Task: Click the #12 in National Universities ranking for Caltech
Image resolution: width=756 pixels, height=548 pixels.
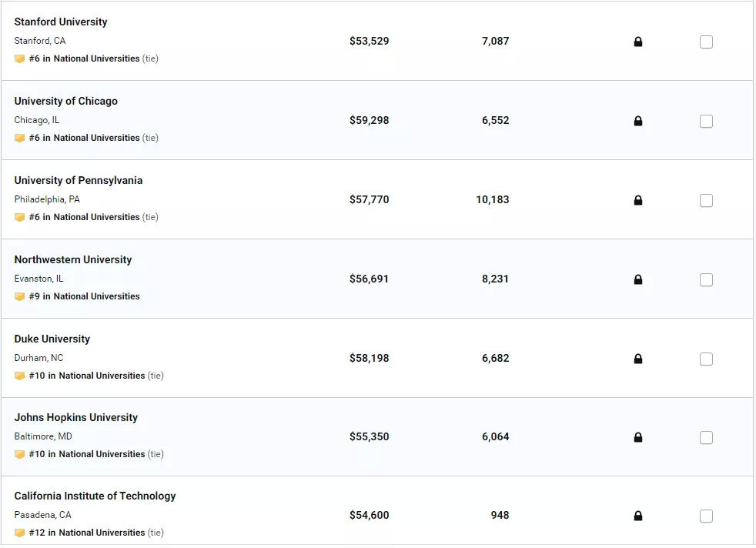Action: 87,532
